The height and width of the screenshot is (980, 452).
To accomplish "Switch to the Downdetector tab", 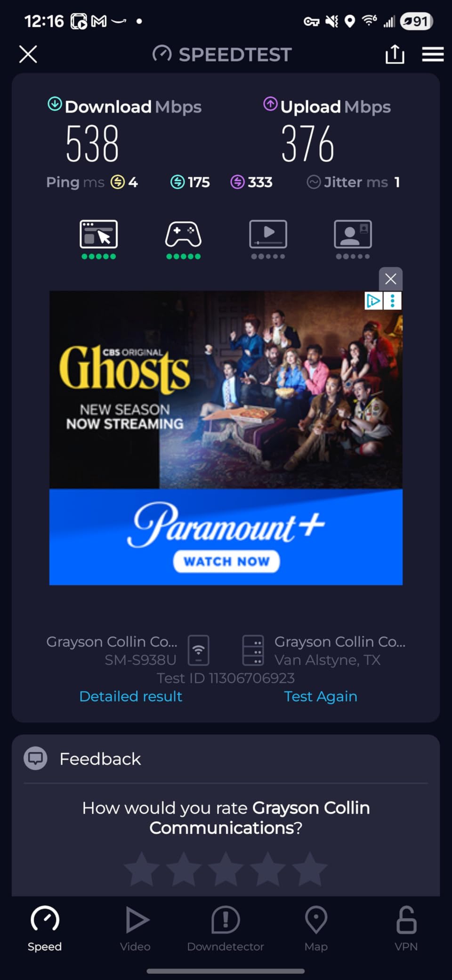I will (x=226, y=929).
